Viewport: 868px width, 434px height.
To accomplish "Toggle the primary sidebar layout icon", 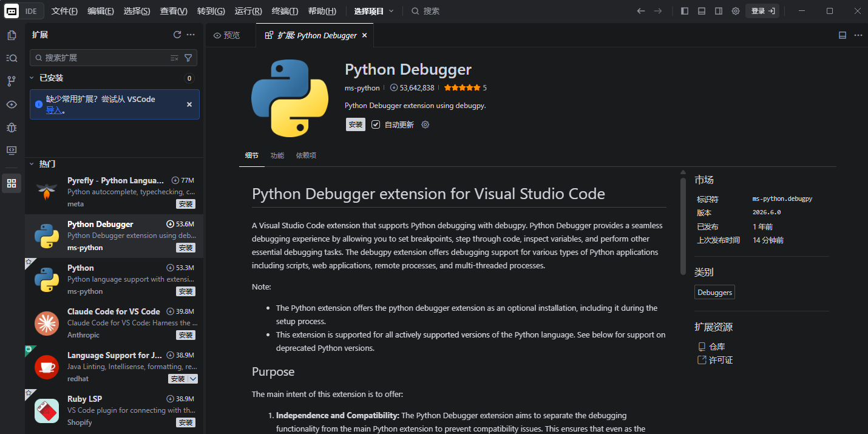I will pyautogui.click(x=685, y=11).
